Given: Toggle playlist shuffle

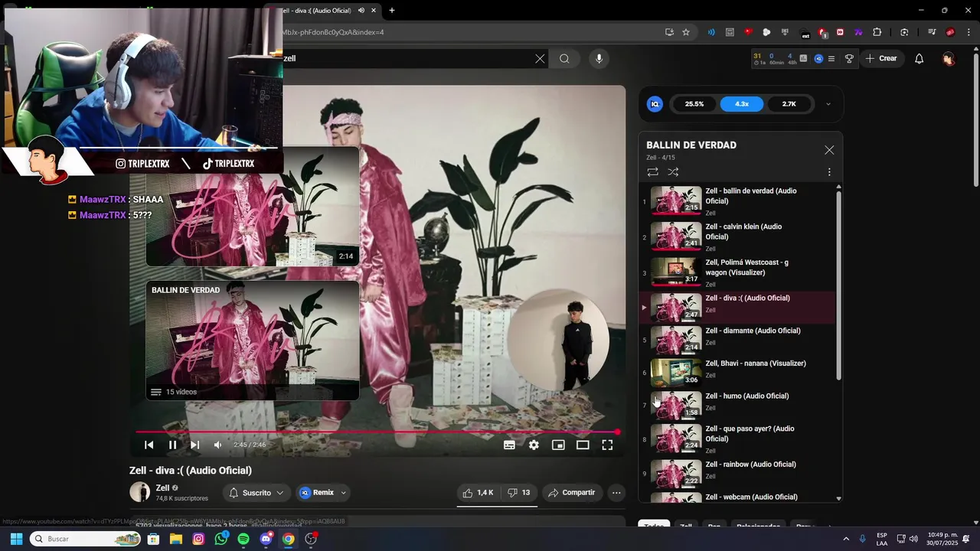Looking at the screenshot, I should coord(673,172).
